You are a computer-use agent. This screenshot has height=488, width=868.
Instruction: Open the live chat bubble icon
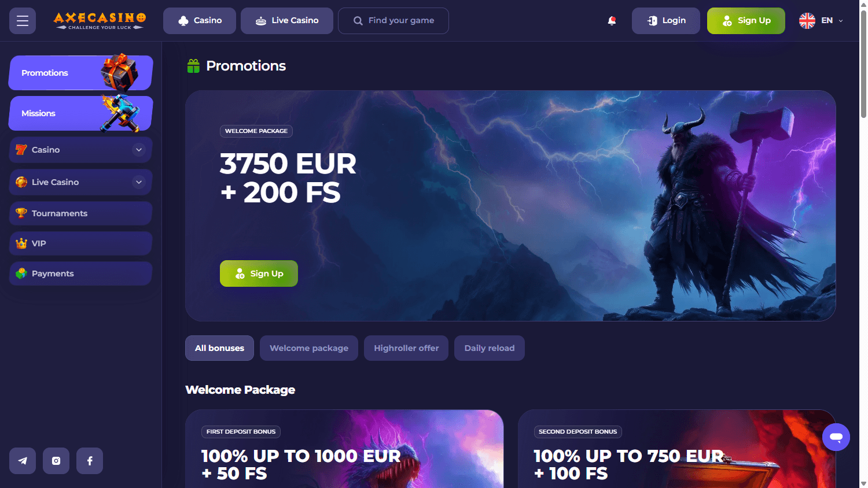(x=836, y=437)
